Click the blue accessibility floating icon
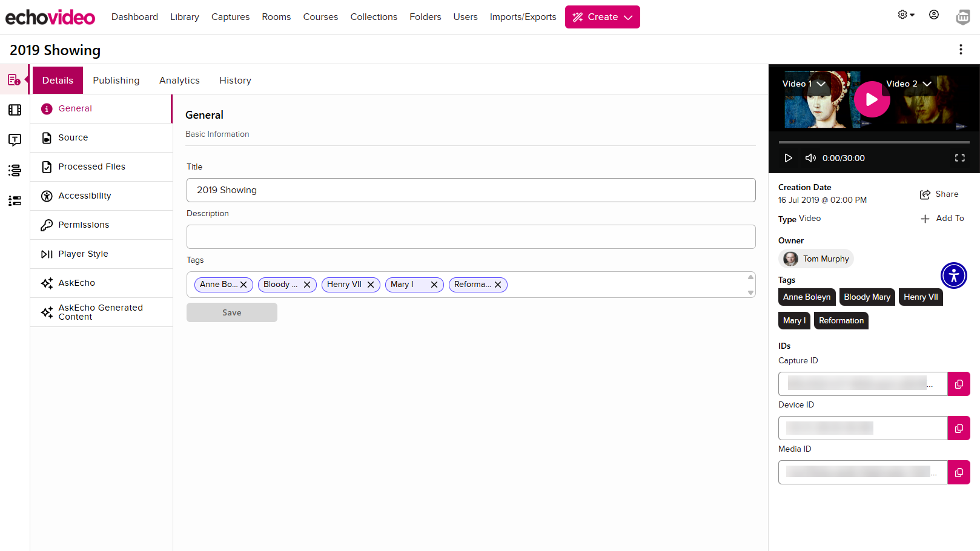Viewport: 980px width, 551px height. [953, 275]
